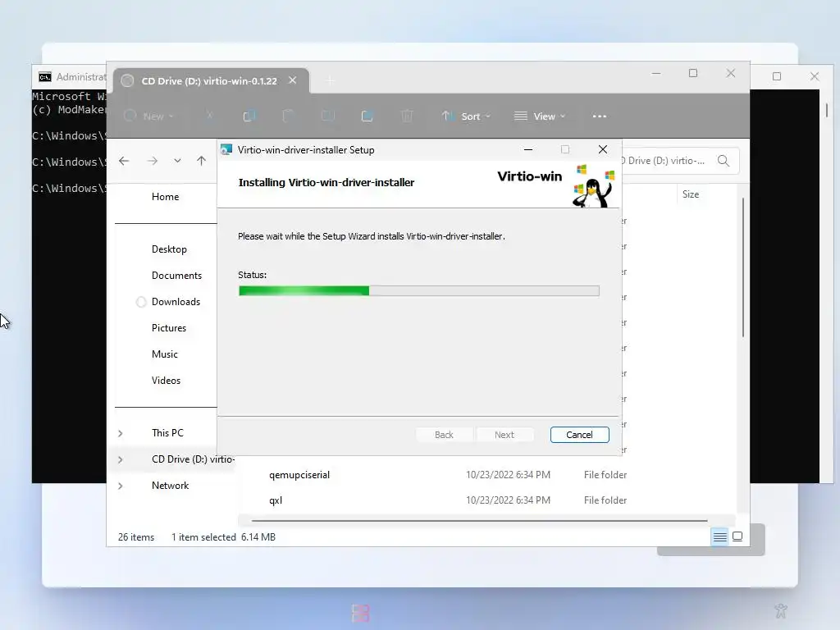840x630 pixels.
Task: Switch to large icons view in status bar
Action: point(737,536)
